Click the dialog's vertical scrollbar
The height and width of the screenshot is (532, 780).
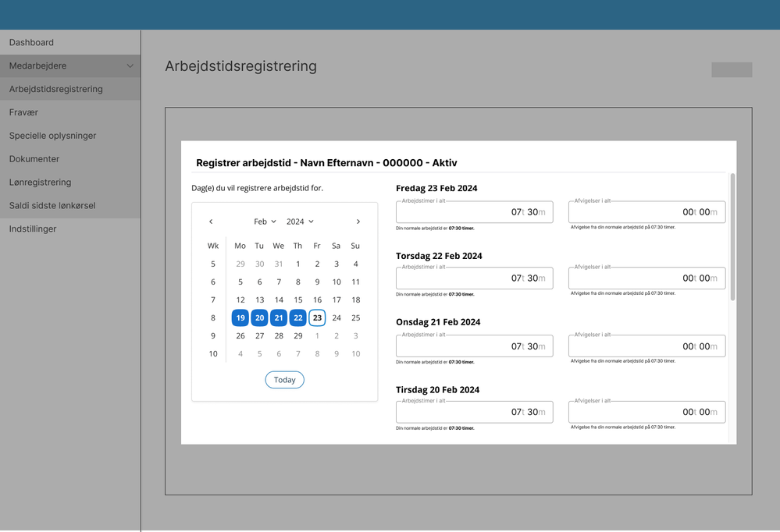tap(732, 236)
